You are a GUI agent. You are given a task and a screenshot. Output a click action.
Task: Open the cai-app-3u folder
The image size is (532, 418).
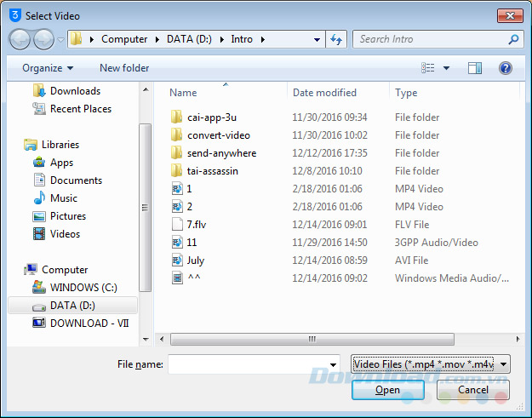click(x=212, y=117)
